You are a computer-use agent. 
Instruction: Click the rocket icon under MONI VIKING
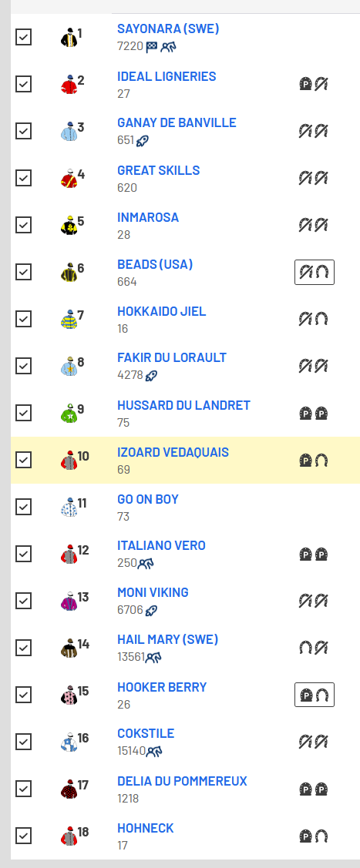(x=151, y=611)
